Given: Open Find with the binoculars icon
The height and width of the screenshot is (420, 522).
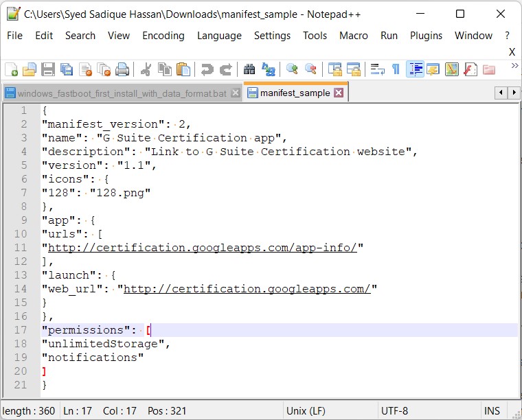Looking at the screenshot, I should point(249,69).
